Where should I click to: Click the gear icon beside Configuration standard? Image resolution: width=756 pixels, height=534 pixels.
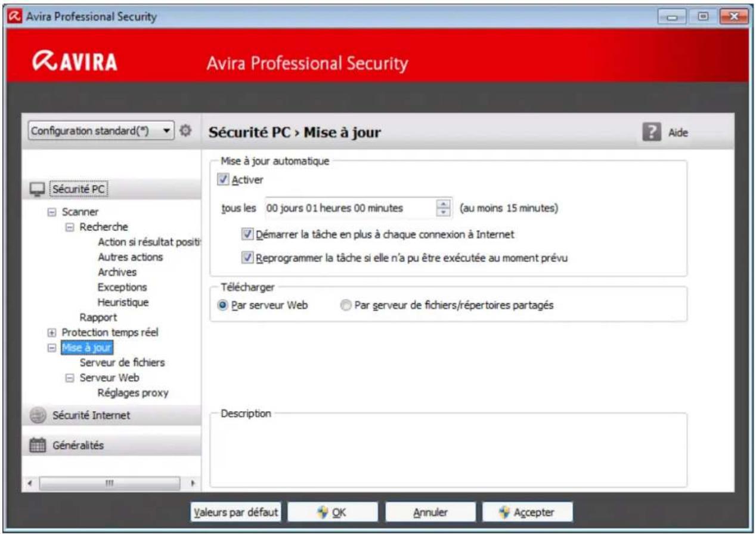point(185,129)
